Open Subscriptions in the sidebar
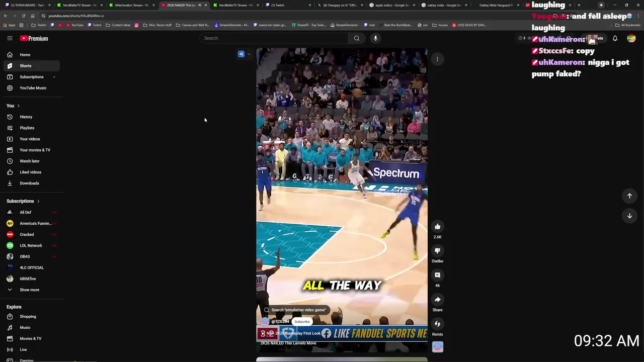 [x=32, y=77]
